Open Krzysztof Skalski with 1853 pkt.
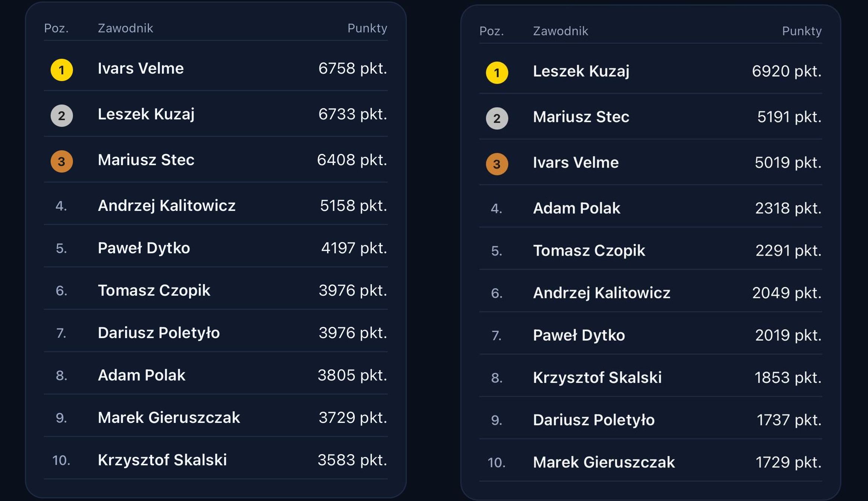Screen dimensions: 868x501 (x=597, y=378)
